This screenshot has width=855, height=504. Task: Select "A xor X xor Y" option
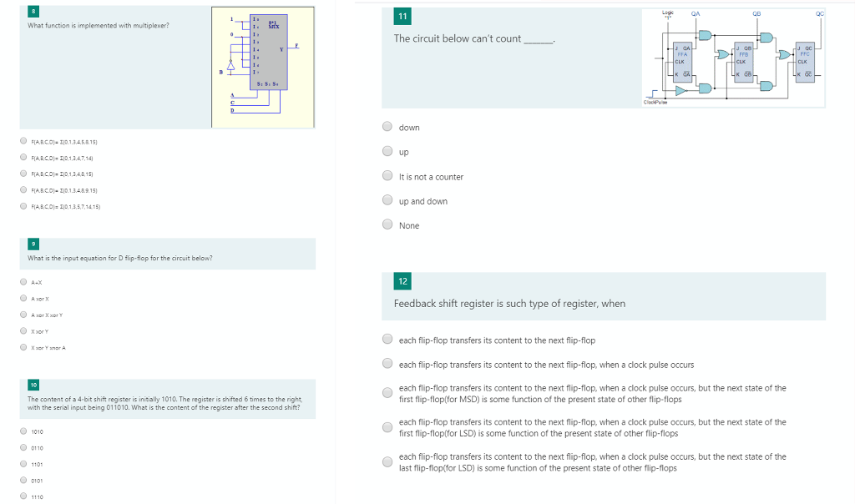pyautogui.click(x=23, y=315)
